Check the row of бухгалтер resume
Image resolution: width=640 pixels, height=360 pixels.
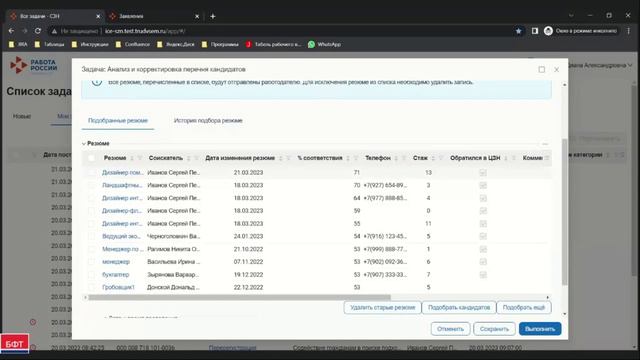click(x=91, y=275)
